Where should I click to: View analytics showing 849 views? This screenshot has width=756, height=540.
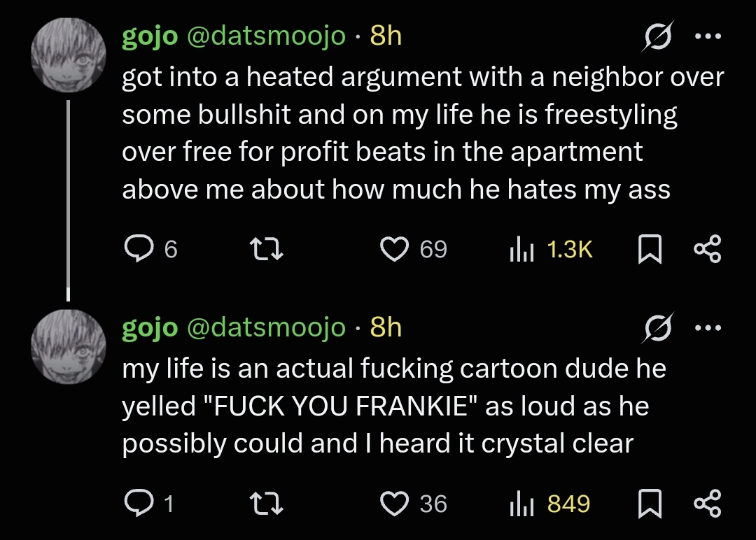[521, 503]
